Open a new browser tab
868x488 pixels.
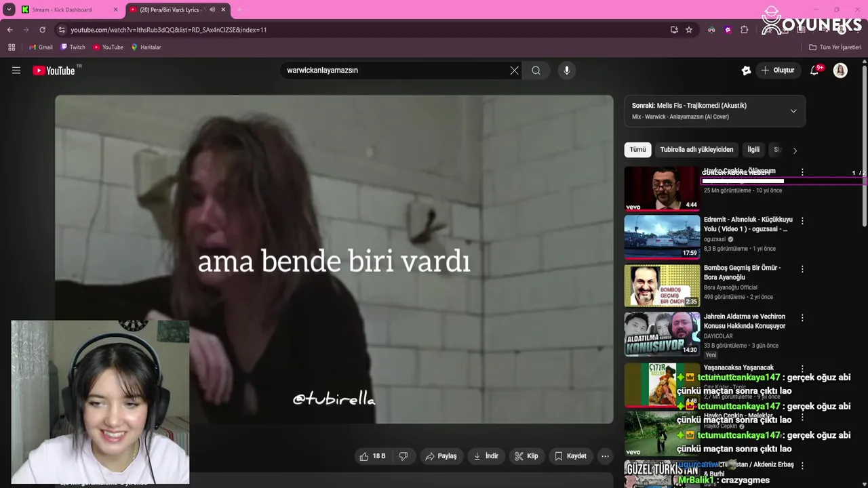pyautogui.click(x=239, y=9)
